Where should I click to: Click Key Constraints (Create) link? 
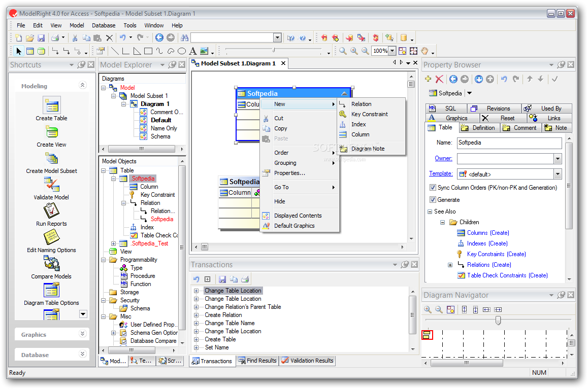click(x=497, y=254)
